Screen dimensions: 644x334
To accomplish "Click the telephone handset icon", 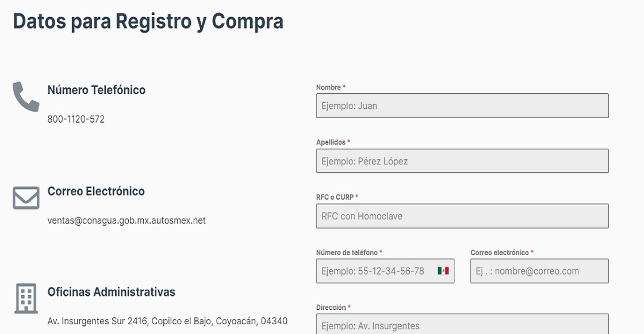I will 26,97.
